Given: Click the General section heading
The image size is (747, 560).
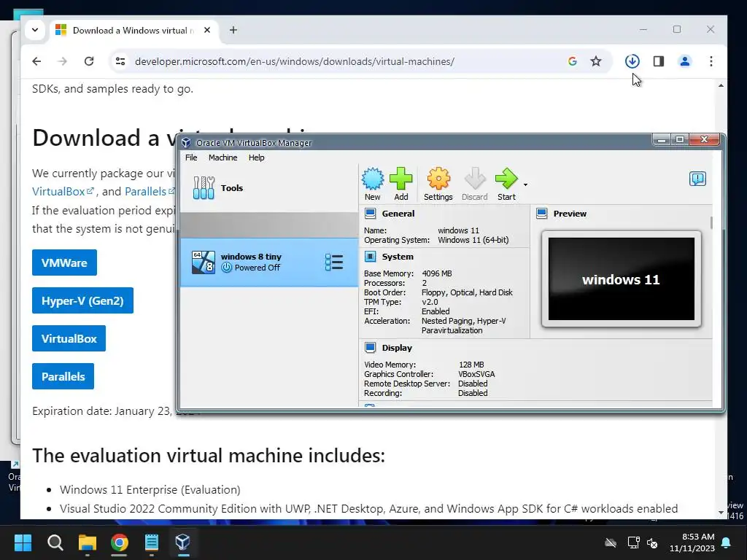Looking at the screenshot, I should (398, 214).
